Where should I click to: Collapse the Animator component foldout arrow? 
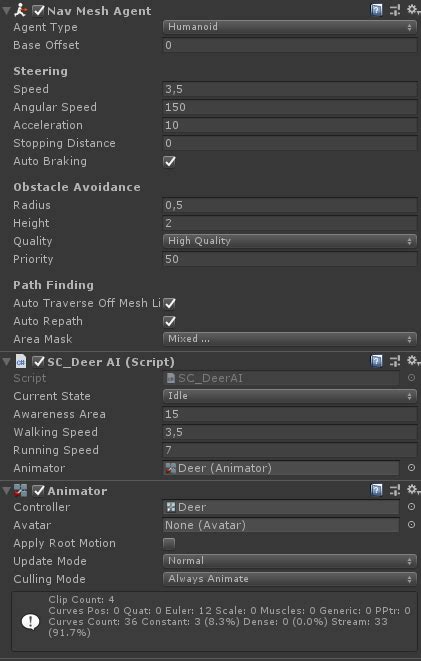click(6, 491)
